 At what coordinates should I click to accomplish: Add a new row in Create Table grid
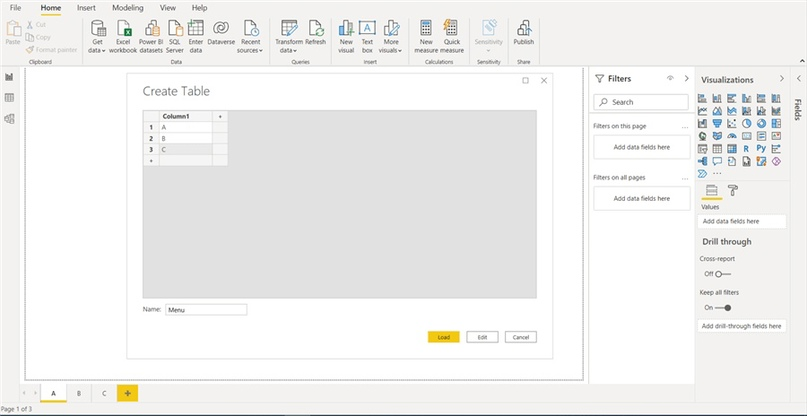[151, 161]
